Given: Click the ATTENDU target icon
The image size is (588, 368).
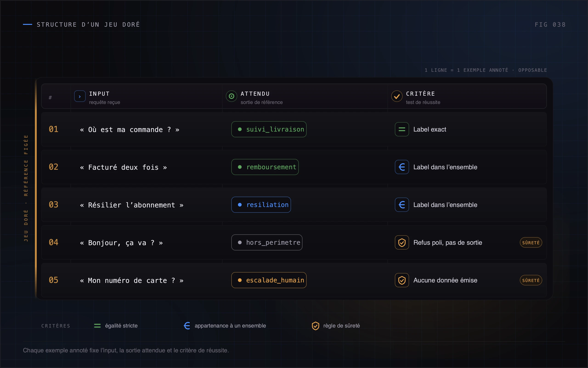Looking at the screenshot, I should coord(231,96).
